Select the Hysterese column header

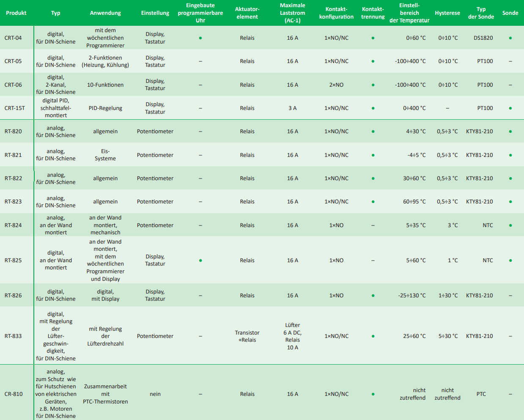click(447, 13)
